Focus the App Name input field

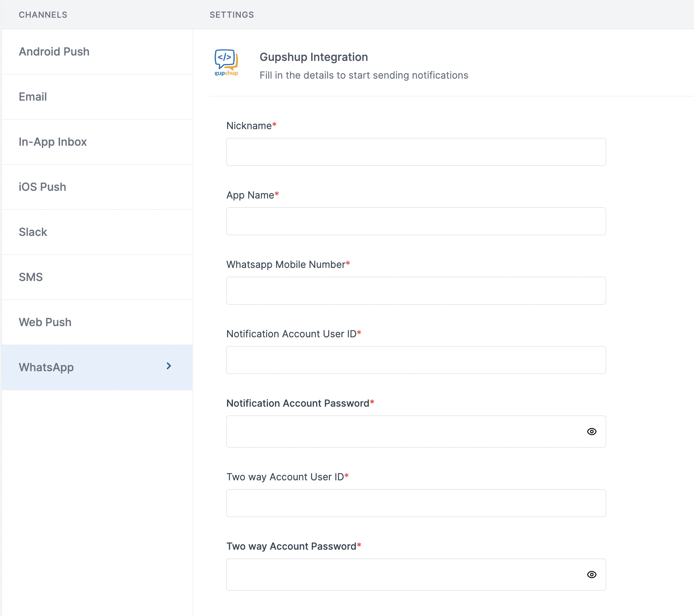click(x=416, y=221)
